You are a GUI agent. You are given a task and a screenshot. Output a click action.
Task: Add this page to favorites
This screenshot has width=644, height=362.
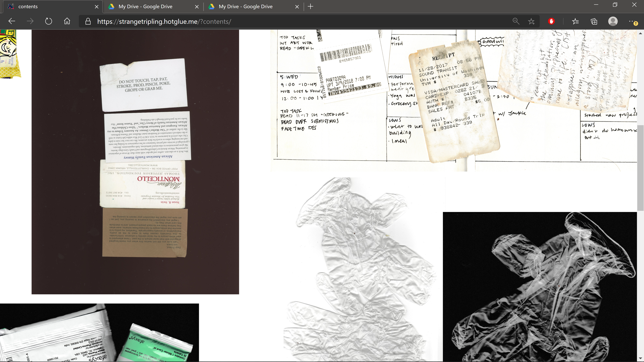point(531,21)
